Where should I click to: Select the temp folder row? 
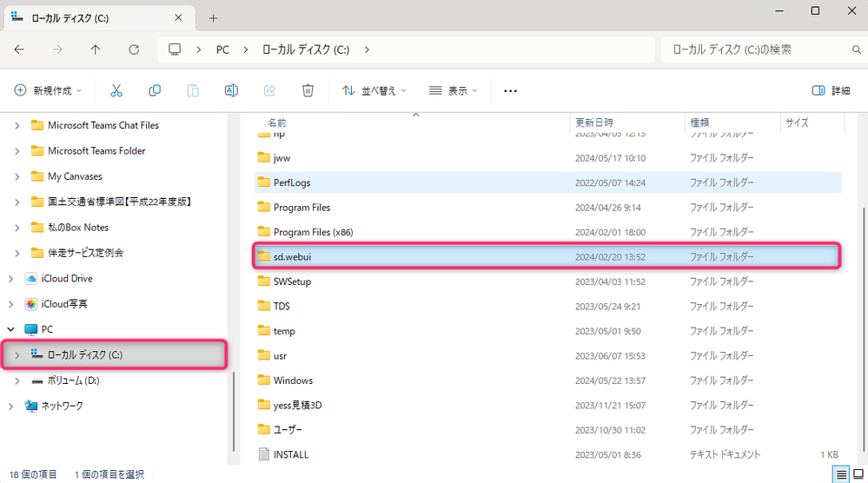[x=548, y=331]
